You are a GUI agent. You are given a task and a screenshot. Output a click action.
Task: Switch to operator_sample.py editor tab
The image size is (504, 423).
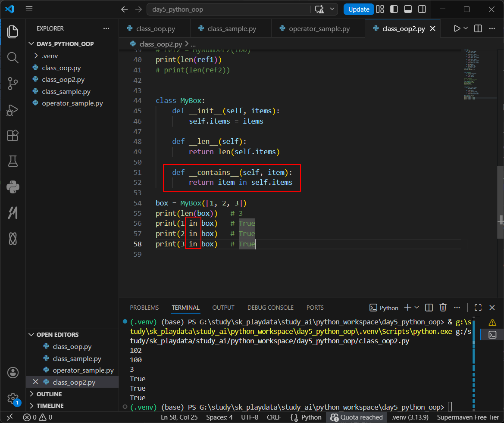pos(318,28)
